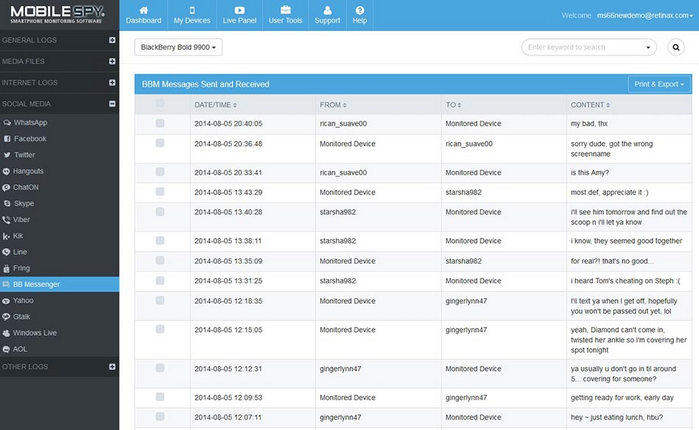The height and width of the screenshot is (430, 699).
Task: Click the Twitter bird icon
Action: pos(7,155)
